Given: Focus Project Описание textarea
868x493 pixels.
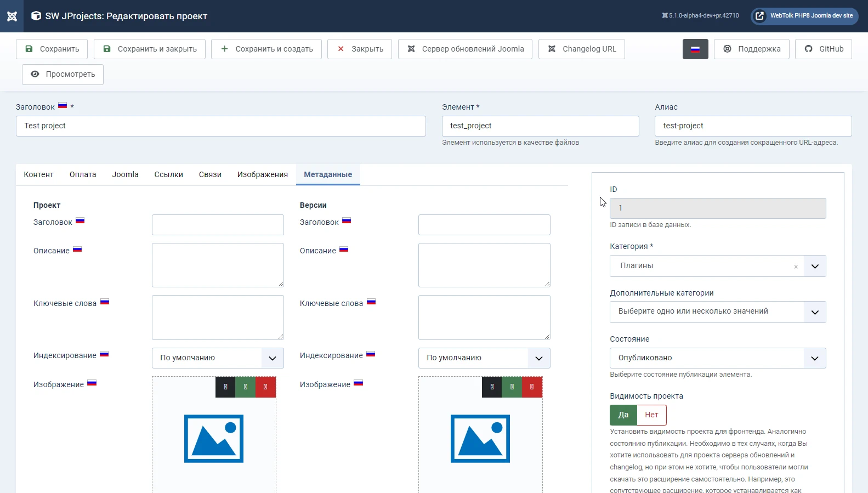Looking at the screenshot, I should tap(218, 265).
